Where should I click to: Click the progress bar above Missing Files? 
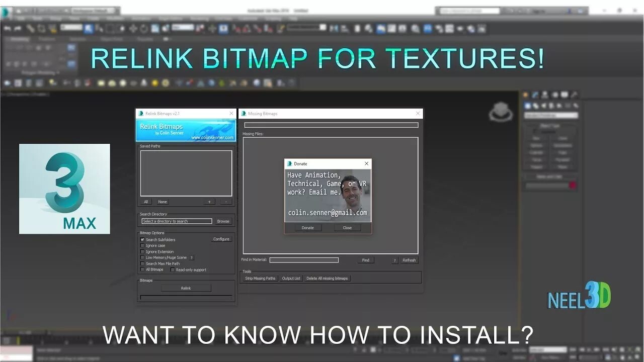point(331,125)
